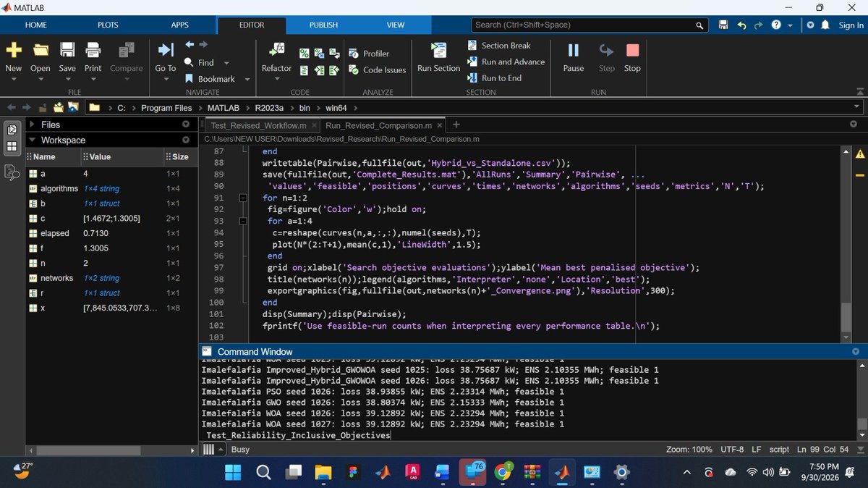Close the Run_Revised_Comparison.m tab

tap(439, 125)
